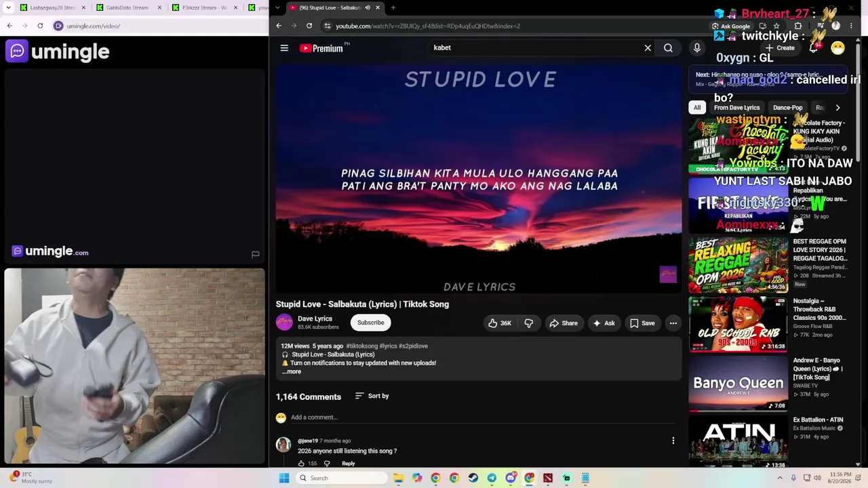Open Notepad from the taskbar
Image resolution: width=868 pixels, height=488 pixels.
click(585, 478)
